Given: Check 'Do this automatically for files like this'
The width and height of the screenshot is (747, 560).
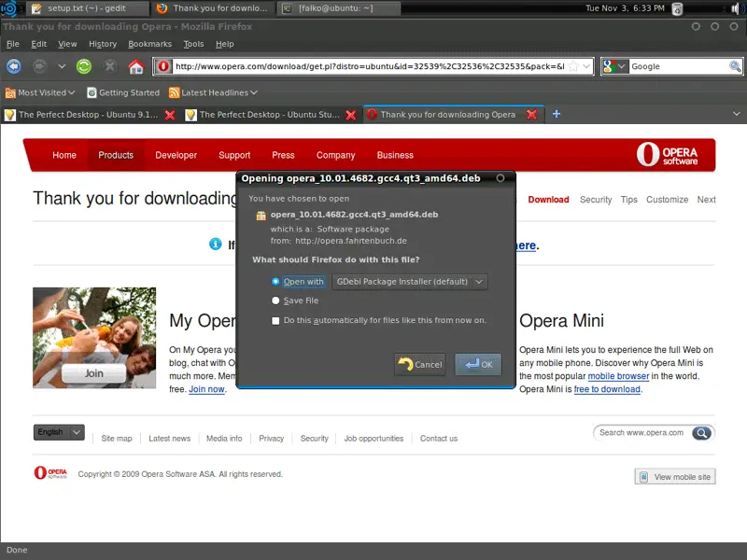Looking at the screenshot, I should pyautogui.click(x=275, y=320).
